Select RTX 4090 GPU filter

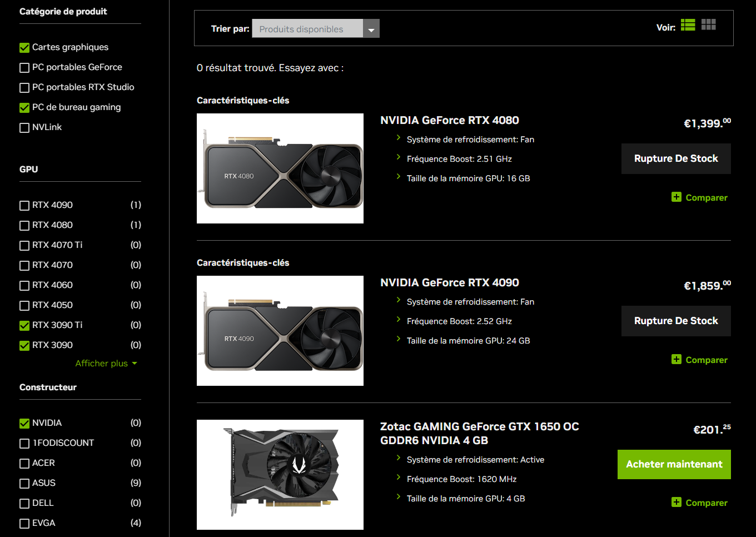point(24,206)
